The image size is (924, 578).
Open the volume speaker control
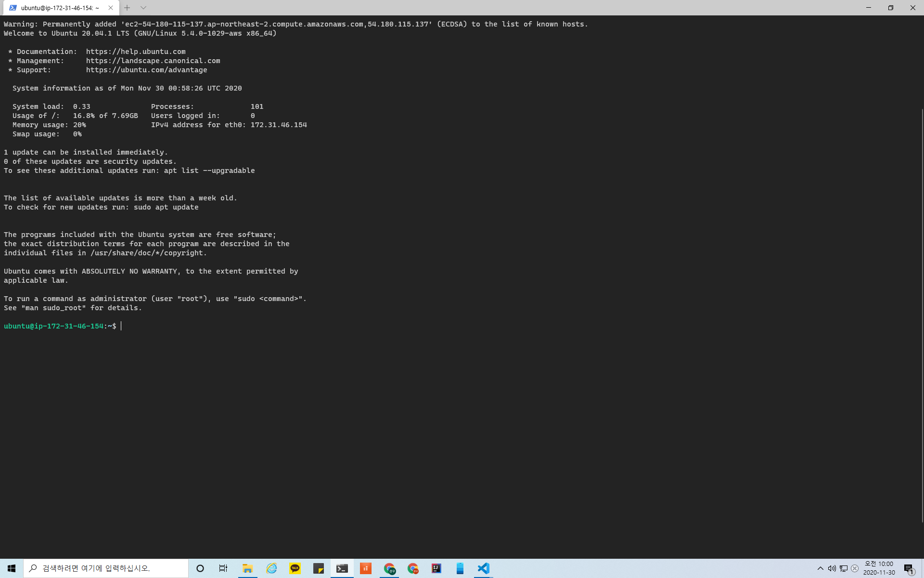pyautogui.click(x=832, y=568)
